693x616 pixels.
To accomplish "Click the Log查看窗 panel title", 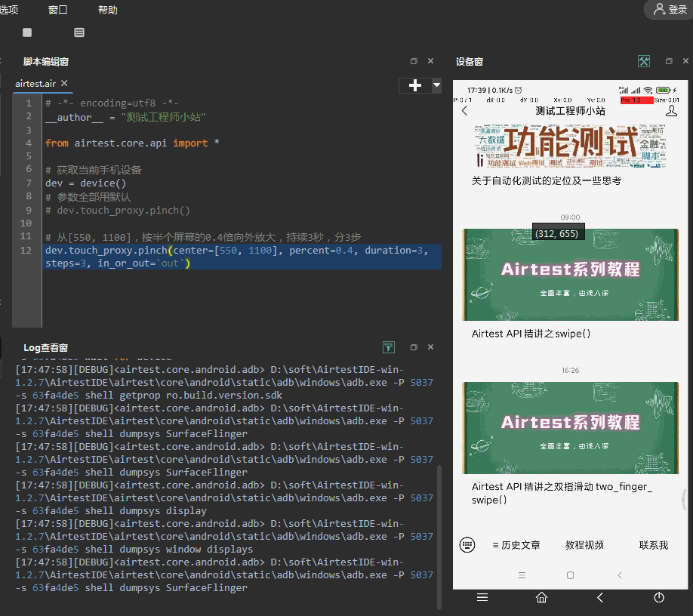I will (45, 348).
